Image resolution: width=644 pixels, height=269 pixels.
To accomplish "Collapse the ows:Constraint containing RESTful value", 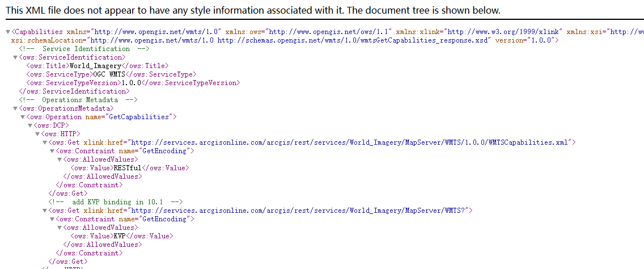I will [52, 151].
